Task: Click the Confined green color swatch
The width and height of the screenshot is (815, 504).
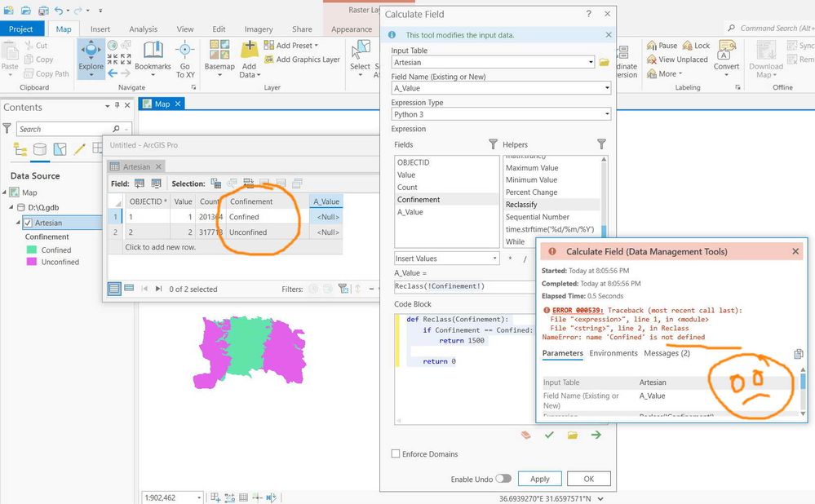Action: [x=32, y=250]
